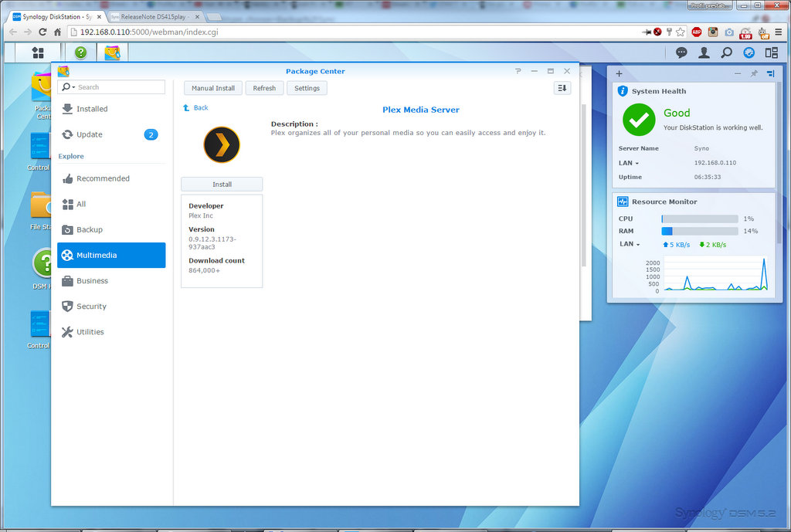791x532 pixels.
Task: Open the user options icon
Action: 704,53
